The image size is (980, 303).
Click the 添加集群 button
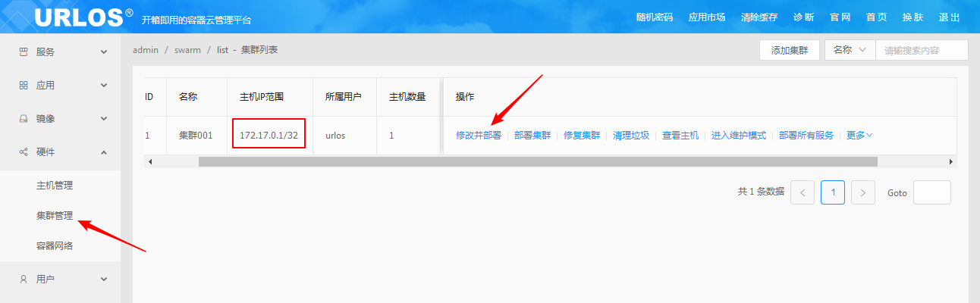789,50
